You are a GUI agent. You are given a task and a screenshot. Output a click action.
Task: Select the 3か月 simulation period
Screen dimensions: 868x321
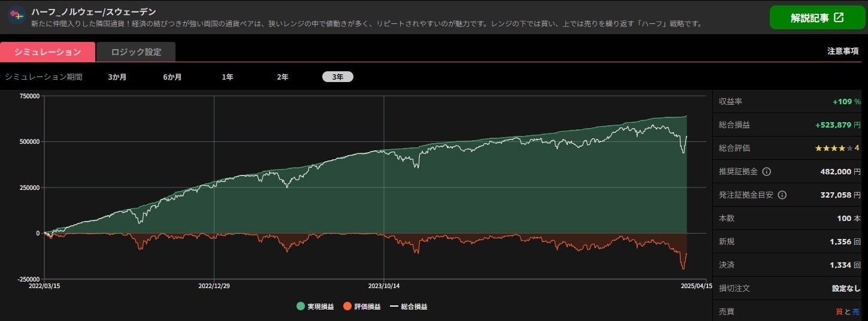tap(117, 77)
